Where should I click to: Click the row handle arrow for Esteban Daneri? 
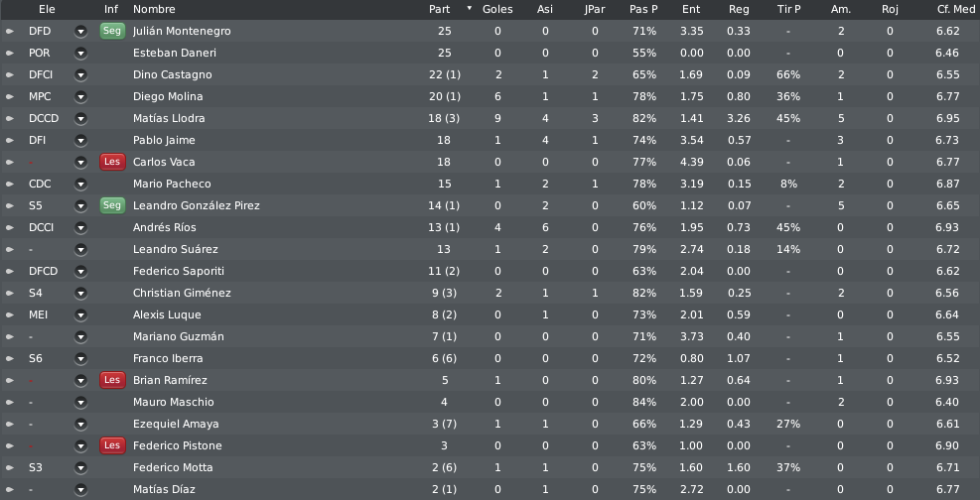click(x=9, y=53)
